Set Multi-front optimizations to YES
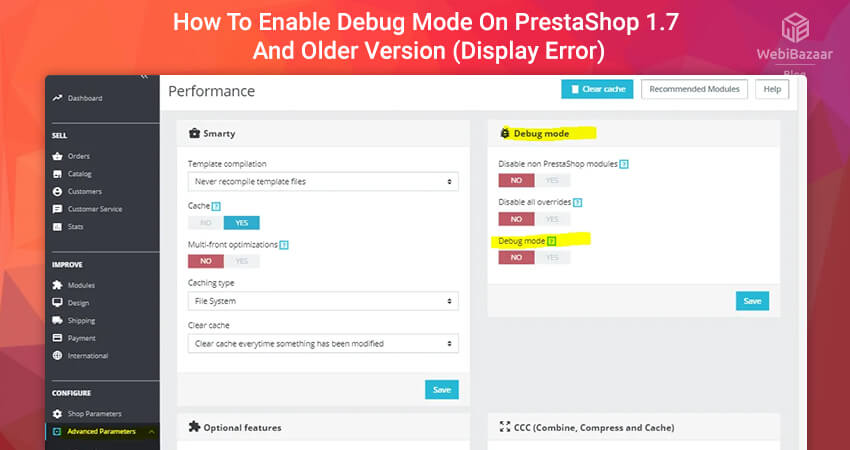The image size is (850, 450). click(241, 261)
